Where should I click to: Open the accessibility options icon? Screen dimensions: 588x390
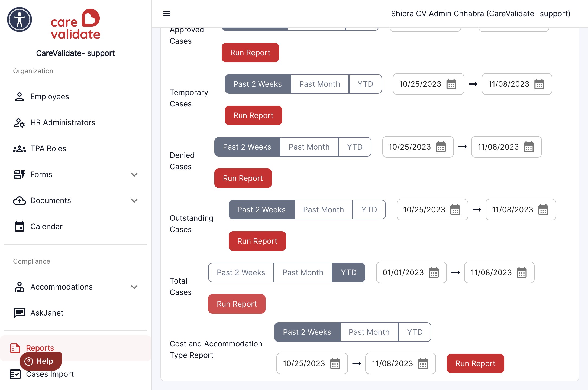point(20,19)
